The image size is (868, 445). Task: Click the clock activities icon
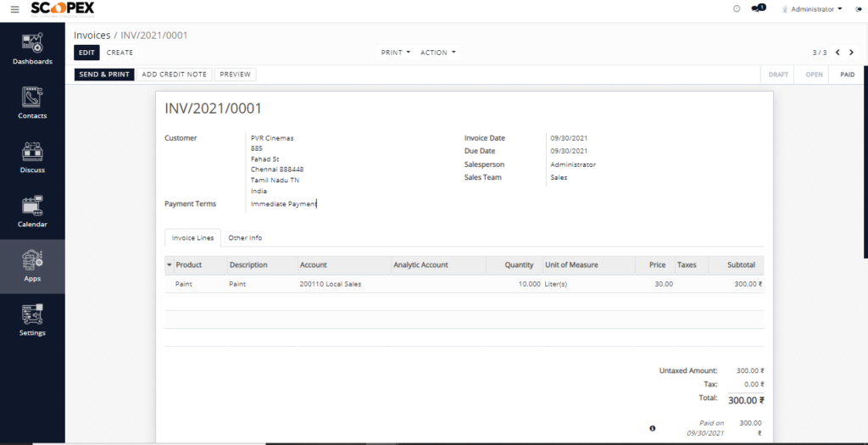[737, 8]
